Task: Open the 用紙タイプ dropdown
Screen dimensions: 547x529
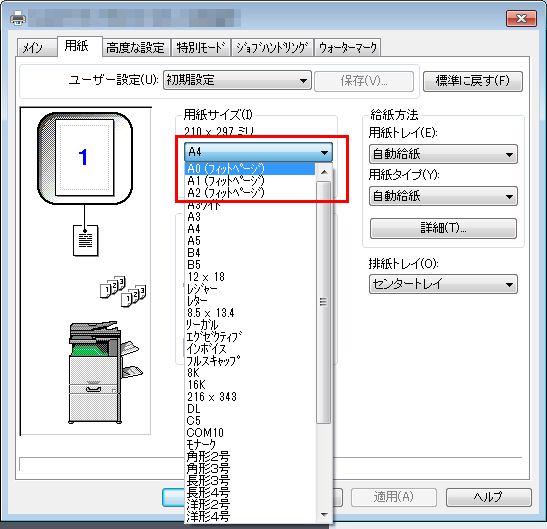Action: pos(443,196)
